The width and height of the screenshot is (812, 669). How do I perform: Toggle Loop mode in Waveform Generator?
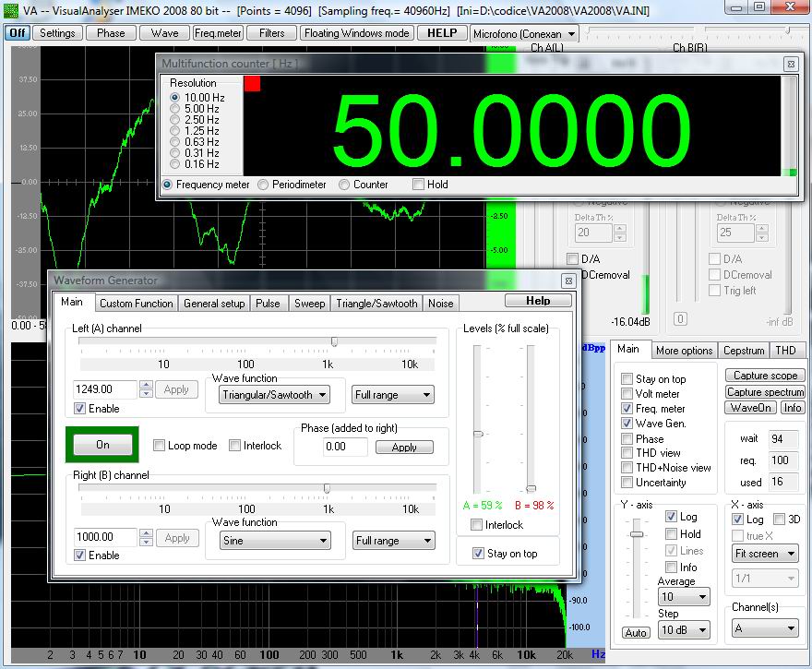[x=158, y=445]
